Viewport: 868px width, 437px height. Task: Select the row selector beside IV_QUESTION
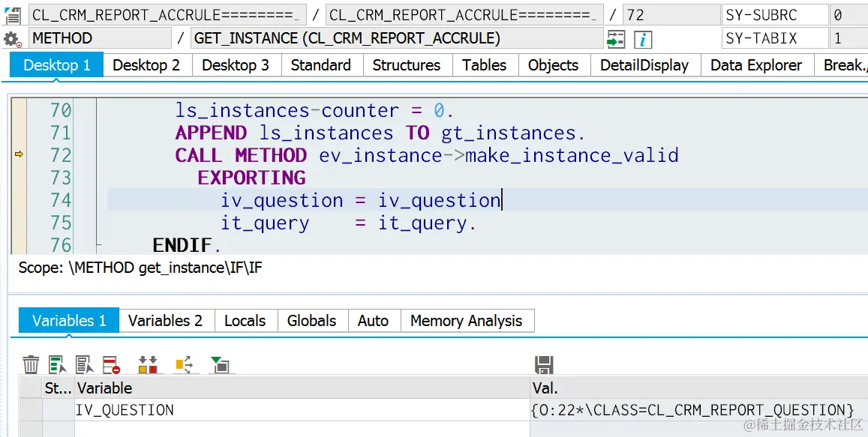(x=31, y=410)
